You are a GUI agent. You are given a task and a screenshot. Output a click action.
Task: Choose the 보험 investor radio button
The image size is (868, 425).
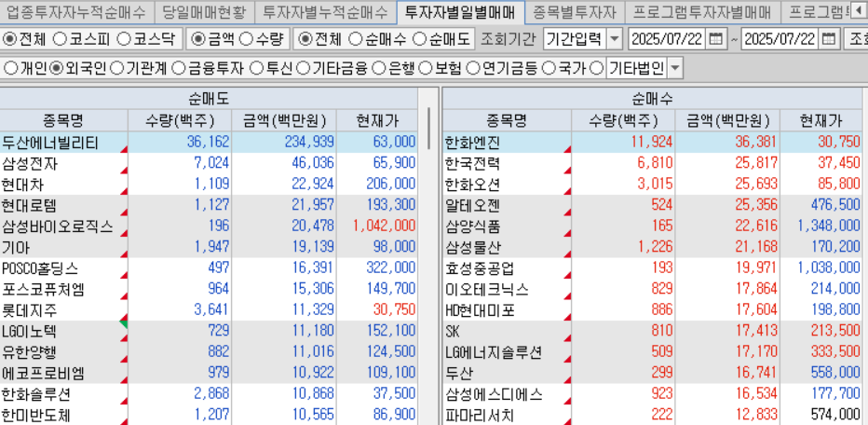pos(425,69)
